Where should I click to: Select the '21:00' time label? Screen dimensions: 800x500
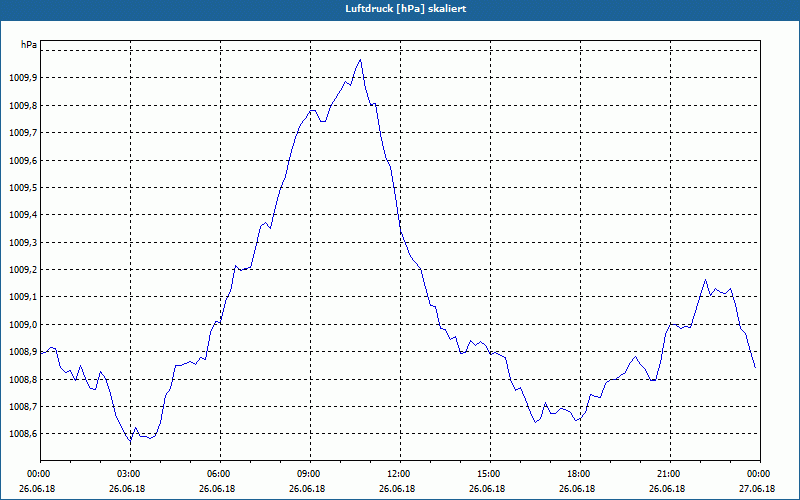tap(668, 474)
